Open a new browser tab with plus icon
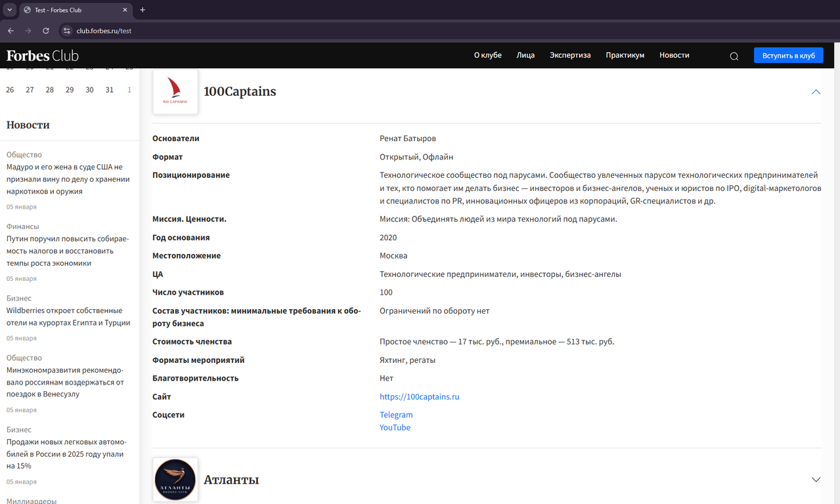This screenshot has height=504, width=840. 143,10
